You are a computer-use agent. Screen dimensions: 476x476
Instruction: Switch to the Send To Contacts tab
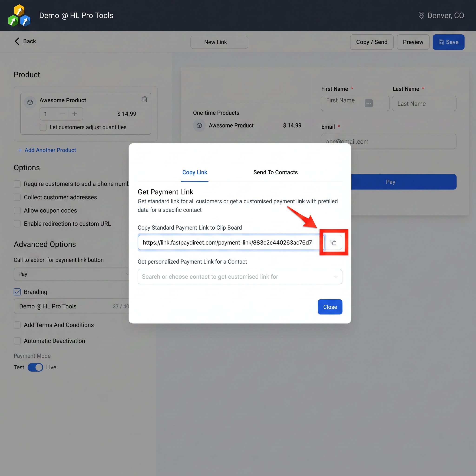point(275,172)
